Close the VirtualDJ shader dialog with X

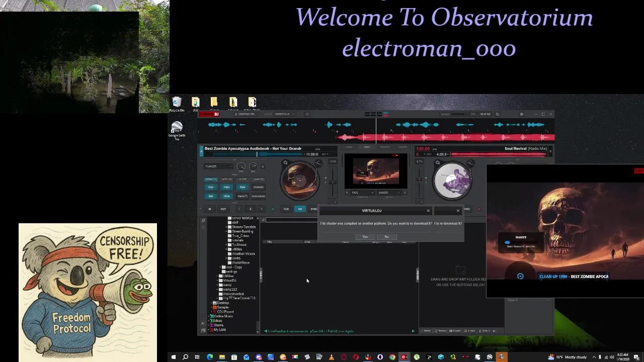[428, 211]
